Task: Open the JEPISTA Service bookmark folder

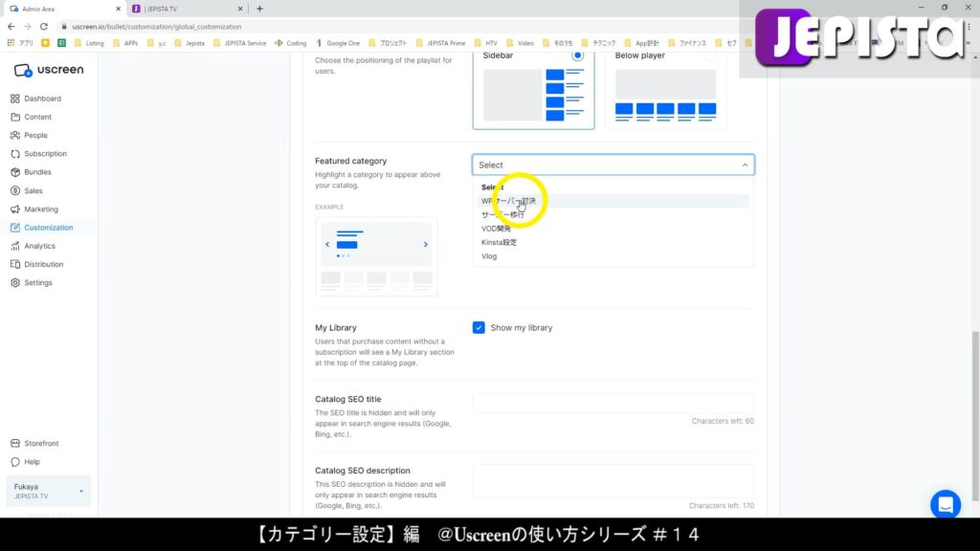Action: pos(240,43)
